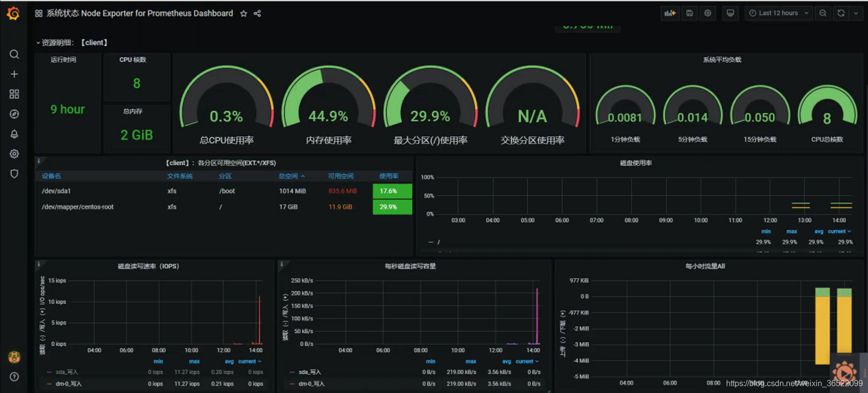Open user profile avatar in sidebar
Screen dimensions: 868x393
(14, 357)
